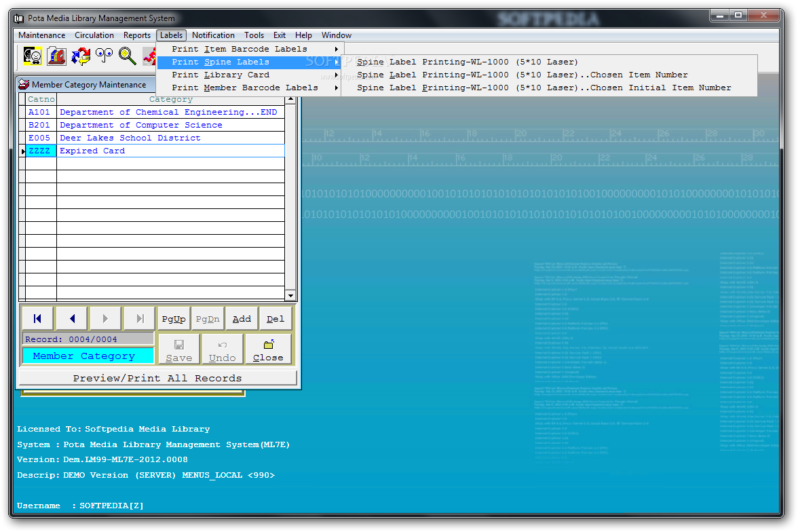Expand Print Member Barcode Labels submenu

pos(250,88)
